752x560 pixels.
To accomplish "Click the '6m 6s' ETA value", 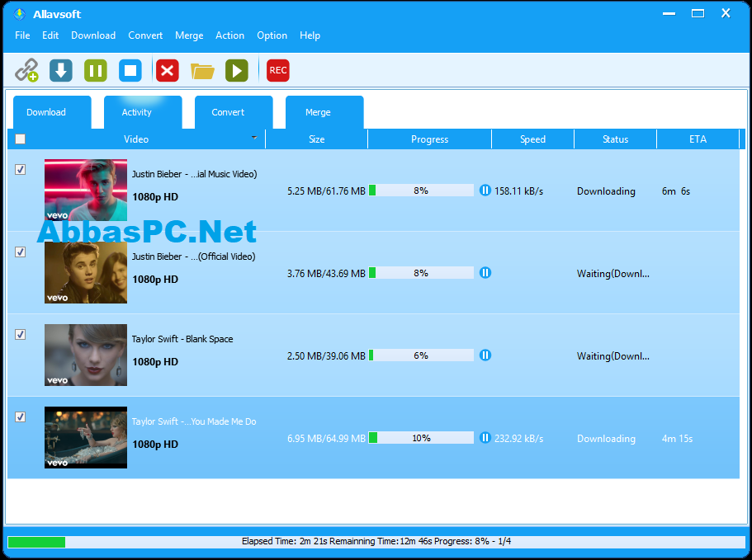I will [676, 191].
